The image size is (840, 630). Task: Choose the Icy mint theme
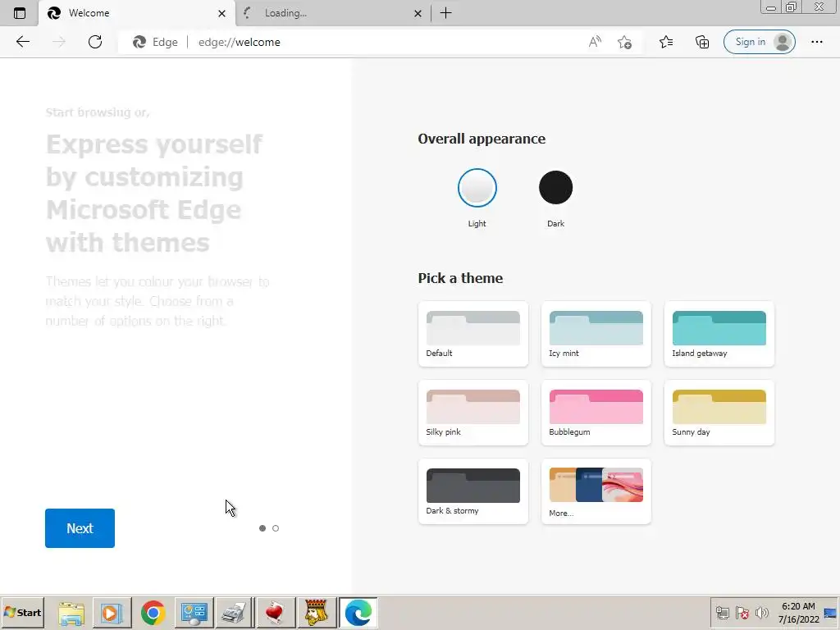(596, 334)
